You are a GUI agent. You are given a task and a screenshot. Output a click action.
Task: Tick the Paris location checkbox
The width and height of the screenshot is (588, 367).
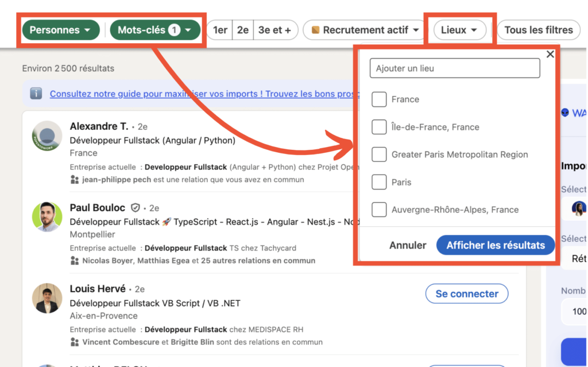[x=379, y=182]
